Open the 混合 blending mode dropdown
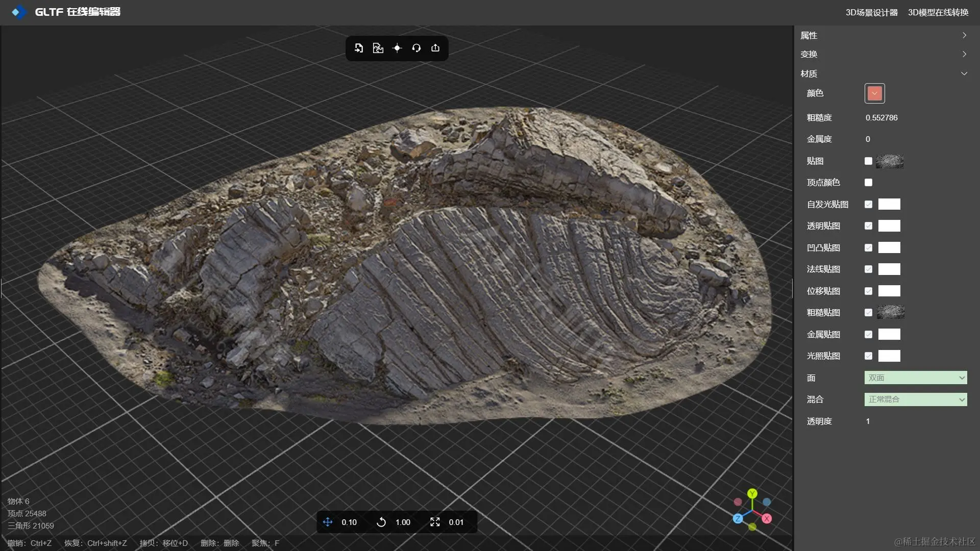 tap(915, 399)
